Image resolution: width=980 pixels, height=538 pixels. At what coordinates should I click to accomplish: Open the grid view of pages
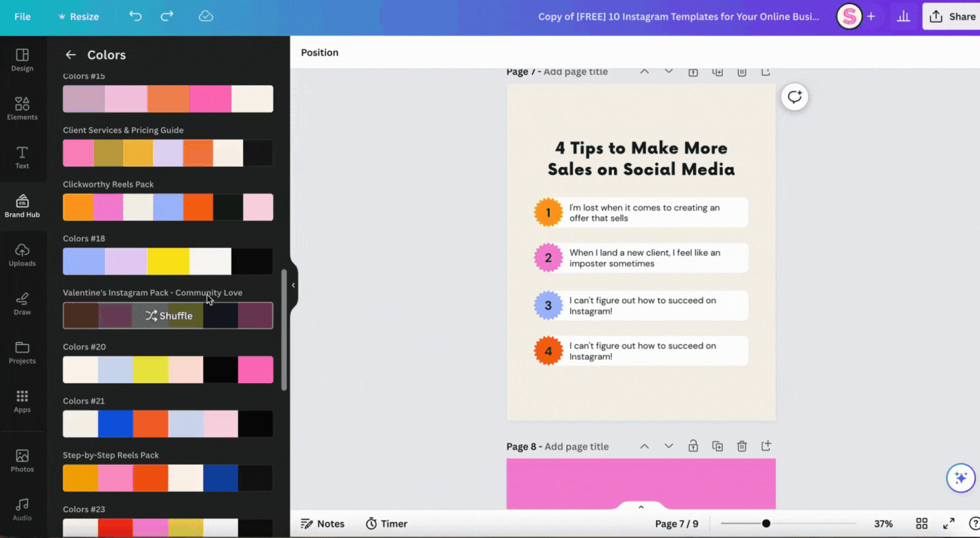pyautogui.click(x=922, y=524)
